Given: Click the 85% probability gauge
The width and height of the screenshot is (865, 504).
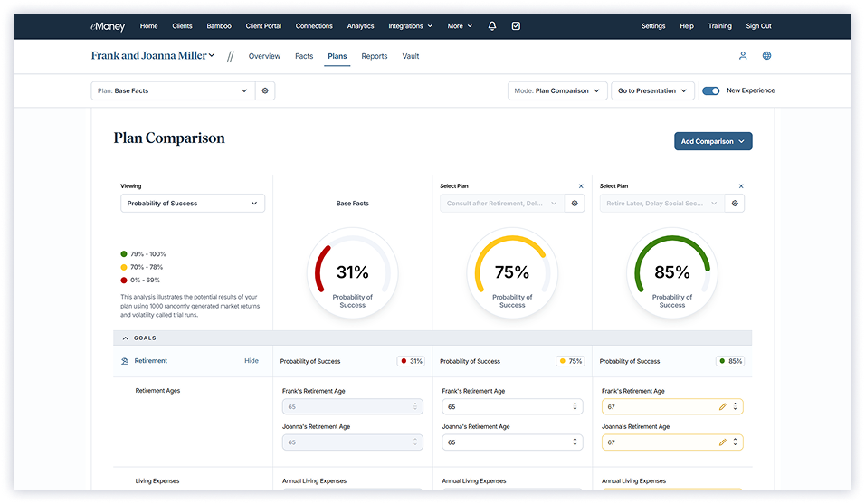Looking at the screenshot, I should 672,273.
